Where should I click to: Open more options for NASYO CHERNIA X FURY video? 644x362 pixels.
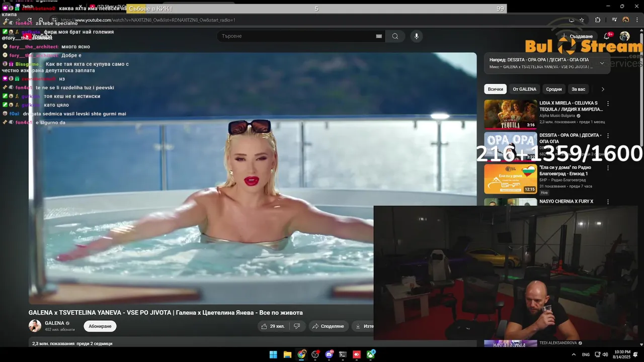[x=608, y=202]
